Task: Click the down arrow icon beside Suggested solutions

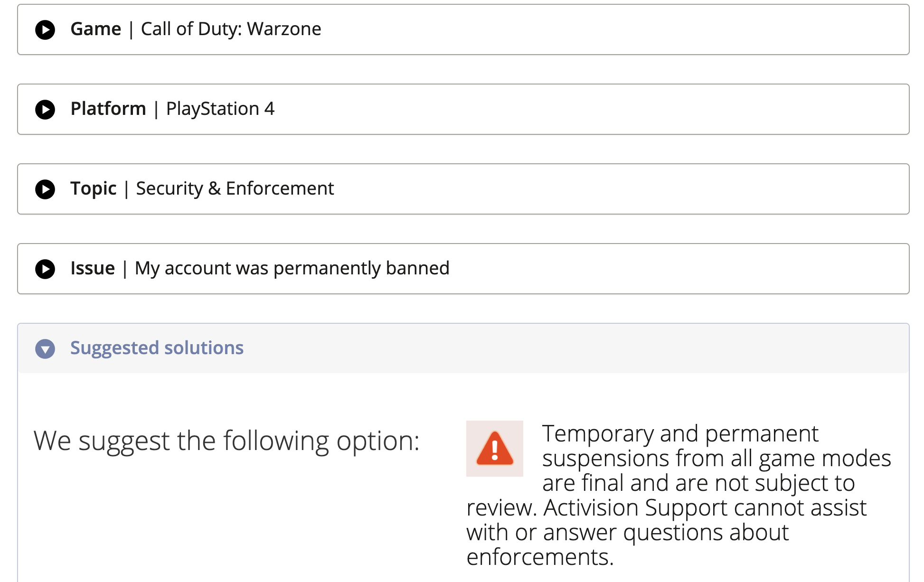Action: [45, 349]
